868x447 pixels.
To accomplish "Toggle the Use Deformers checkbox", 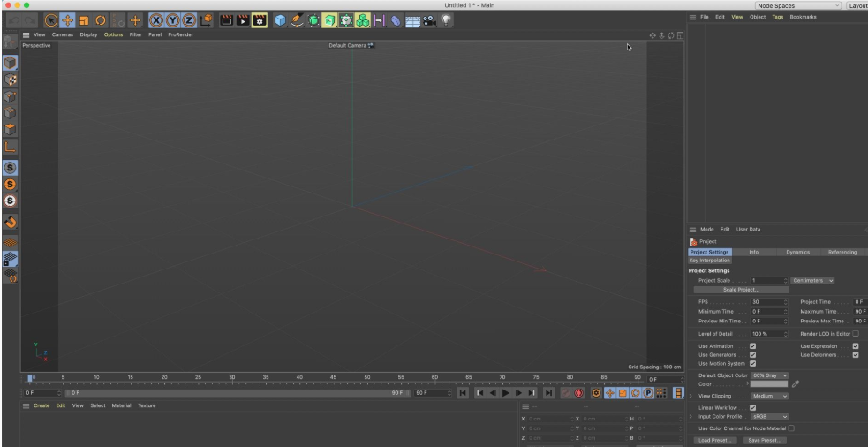I will pos(856,355).
